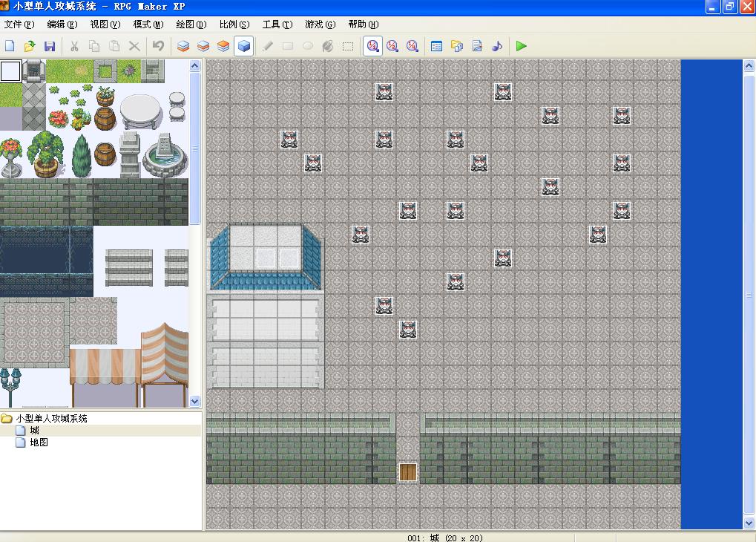
Task: Choose the dashed-rectangle Select tool
Action: (x=348, y=46)
